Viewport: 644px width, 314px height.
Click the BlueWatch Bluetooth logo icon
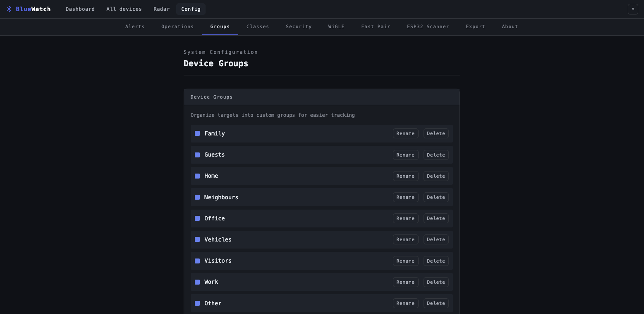[x=9, y=9]
